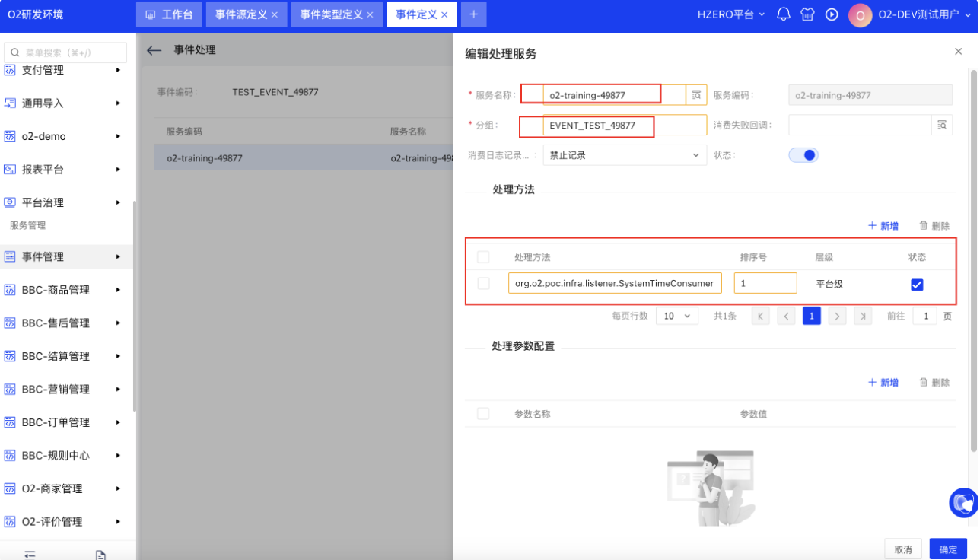Click the notification bell icon
This screenshot has height=560, width=980.
(783, 14)
